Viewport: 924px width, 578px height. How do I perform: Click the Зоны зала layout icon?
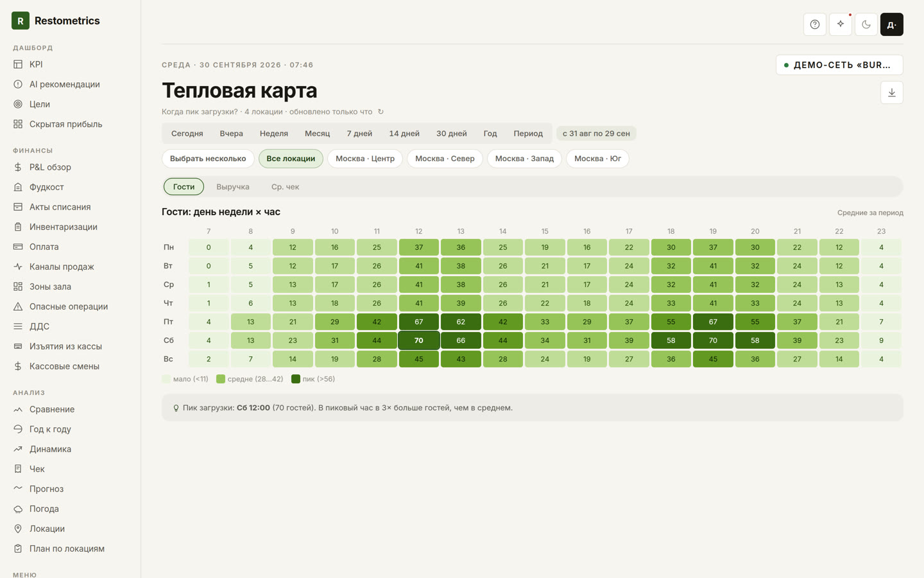[x=18, y=286]
